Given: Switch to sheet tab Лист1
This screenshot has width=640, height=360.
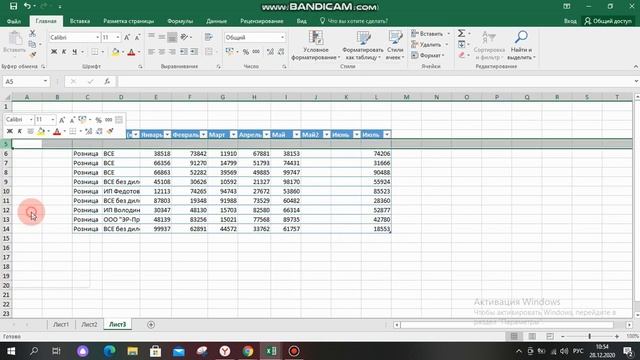Looking at the screenshot, I should click(61, 324).
